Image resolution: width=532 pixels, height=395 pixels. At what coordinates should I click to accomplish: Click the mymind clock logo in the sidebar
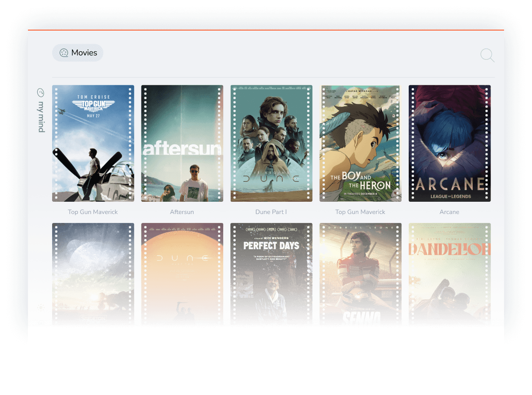coord(41,92)
